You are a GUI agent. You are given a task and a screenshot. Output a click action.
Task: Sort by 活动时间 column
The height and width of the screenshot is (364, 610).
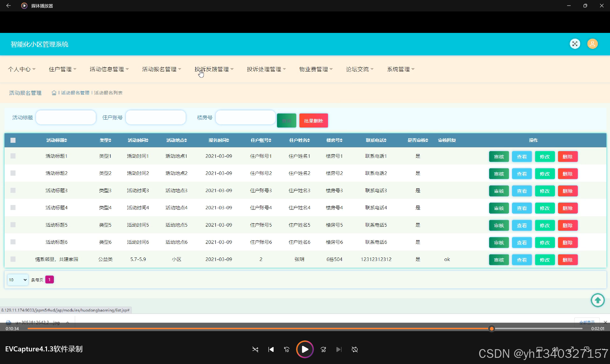pos(138,140)
